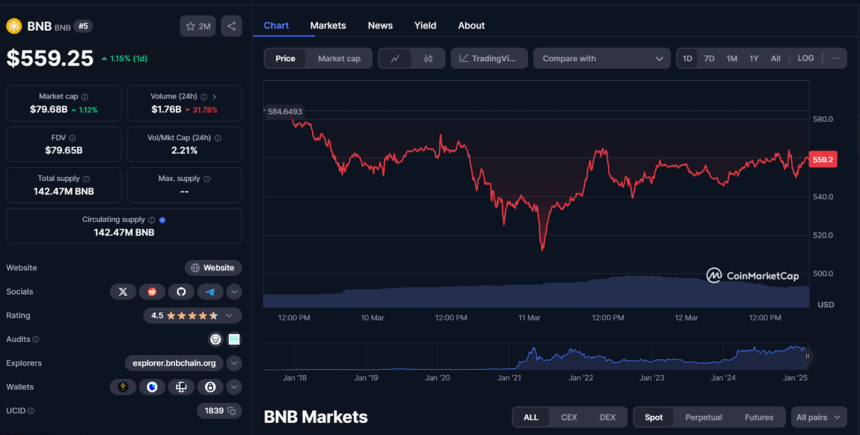Viewport: 860px width, 435px height.
Task: Show Vol/Mkt Cap info tooltip icon
Action: [218, 138]
